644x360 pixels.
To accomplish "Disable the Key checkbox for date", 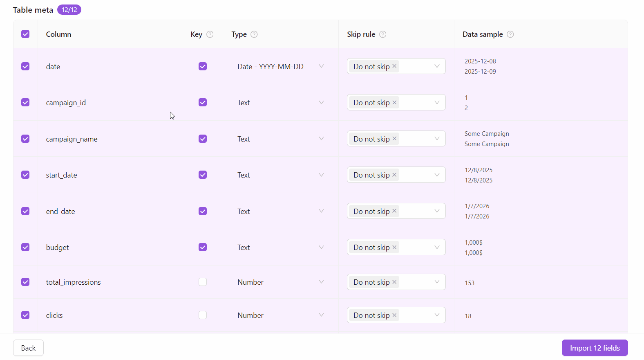I will click(x=203, y=66).
